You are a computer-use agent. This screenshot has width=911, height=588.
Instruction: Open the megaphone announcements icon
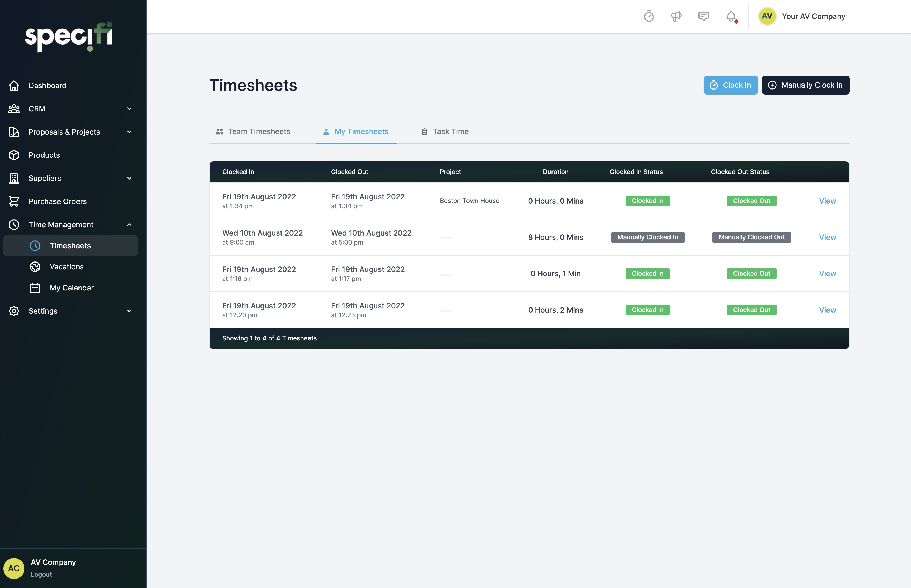[x=676, y=16]
